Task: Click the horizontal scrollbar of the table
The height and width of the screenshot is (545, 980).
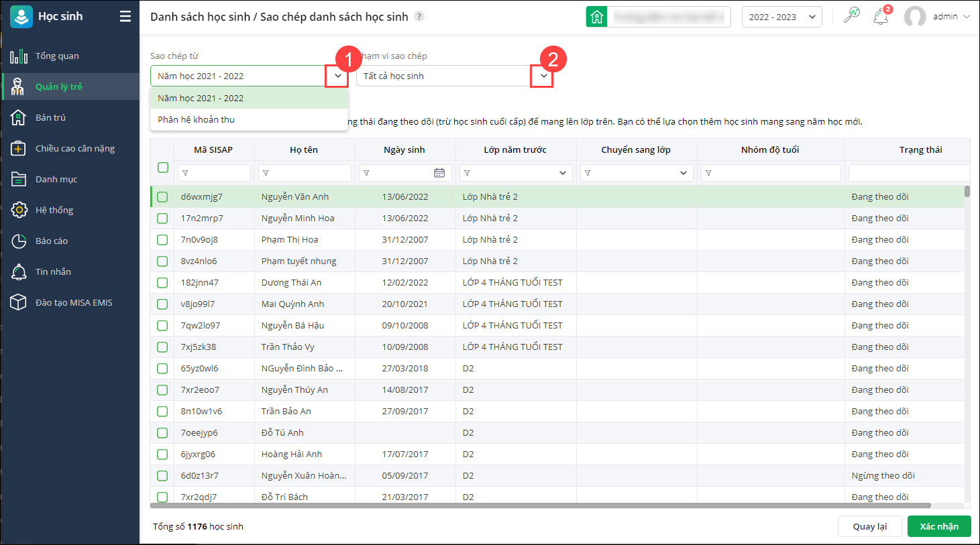Action: pos(541,505)
